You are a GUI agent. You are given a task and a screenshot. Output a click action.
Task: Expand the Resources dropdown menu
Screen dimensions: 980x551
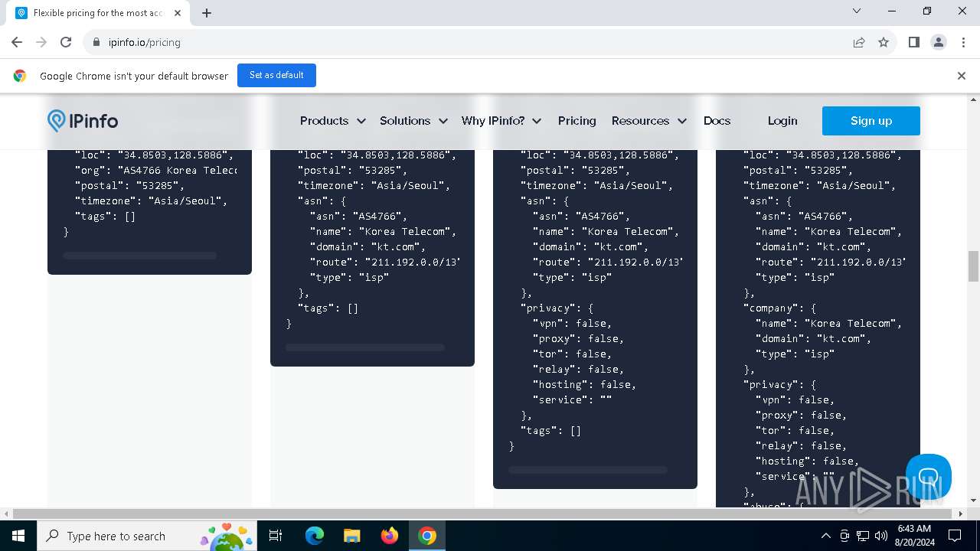(648, 121)
